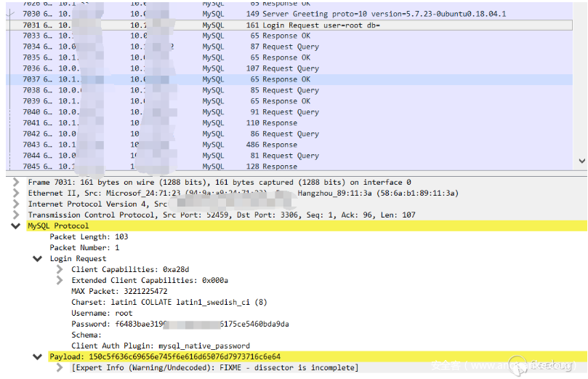Viewport: 588px width, 379px height.
Task: Expand Client Capabilities 0xa28d flags
Action: (60, 269)
